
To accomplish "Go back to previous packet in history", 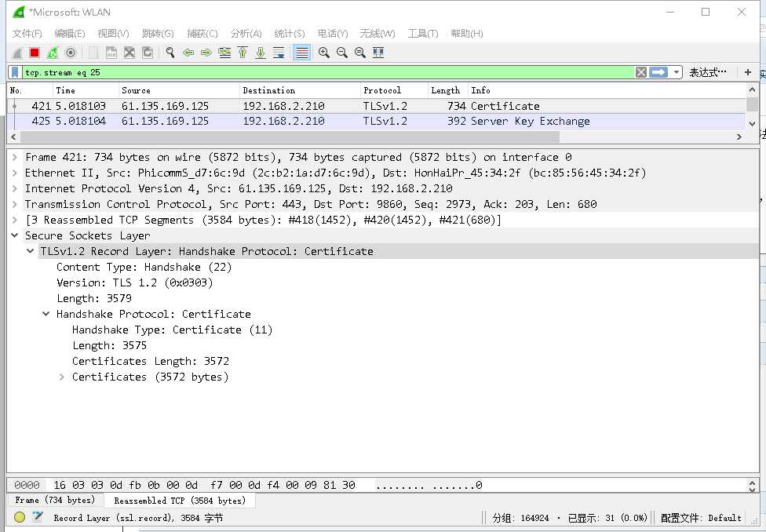I will (x=188, y=53).
